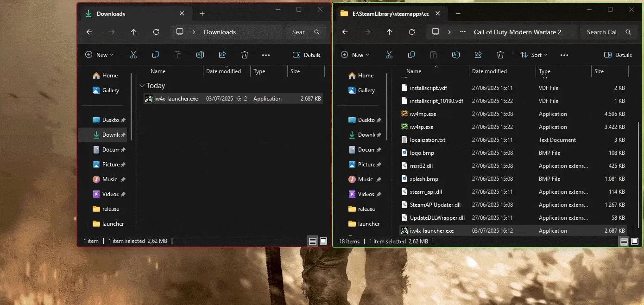
Task: Click Cut icon in Downloads window toolbar
Action: [x=133, y=55]
